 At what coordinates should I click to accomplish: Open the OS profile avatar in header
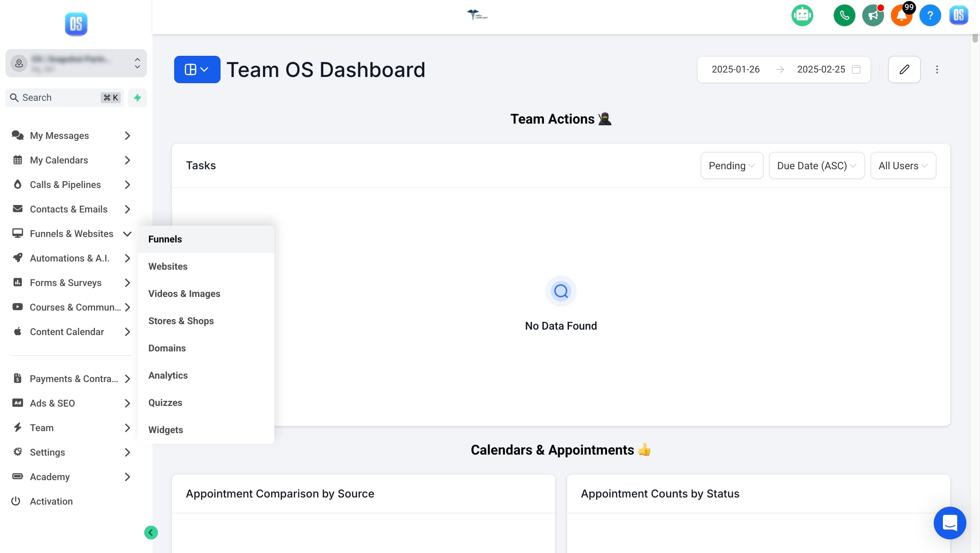[x=959, y=15]
